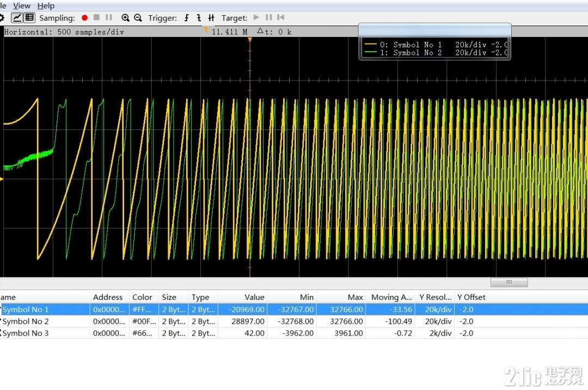Viewport: 588px width, 390px height.
Task: Pause sampling using the Sampling pause icon
Action: (109, 17)
